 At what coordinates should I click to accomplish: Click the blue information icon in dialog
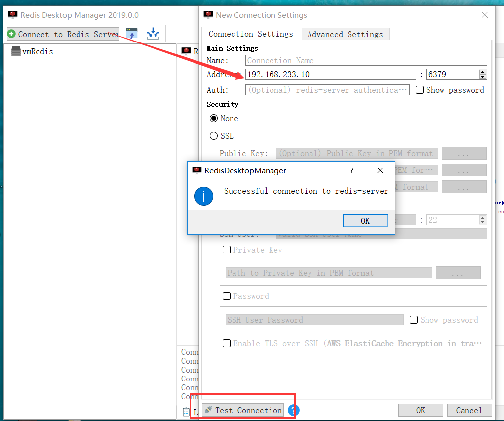click(204, 196)
